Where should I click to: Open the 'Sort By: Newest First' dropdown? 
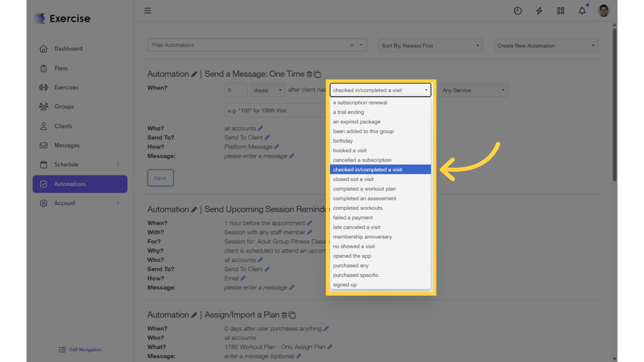point(429,45)
